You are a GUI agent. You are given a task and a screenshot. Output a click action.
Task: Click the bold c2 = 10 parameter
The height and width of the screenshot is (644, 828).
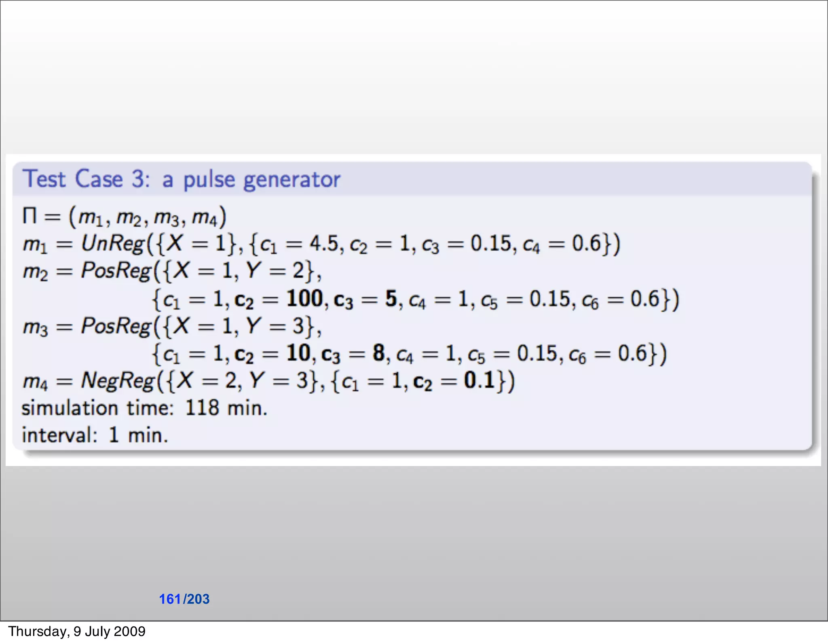click(272, 354)
